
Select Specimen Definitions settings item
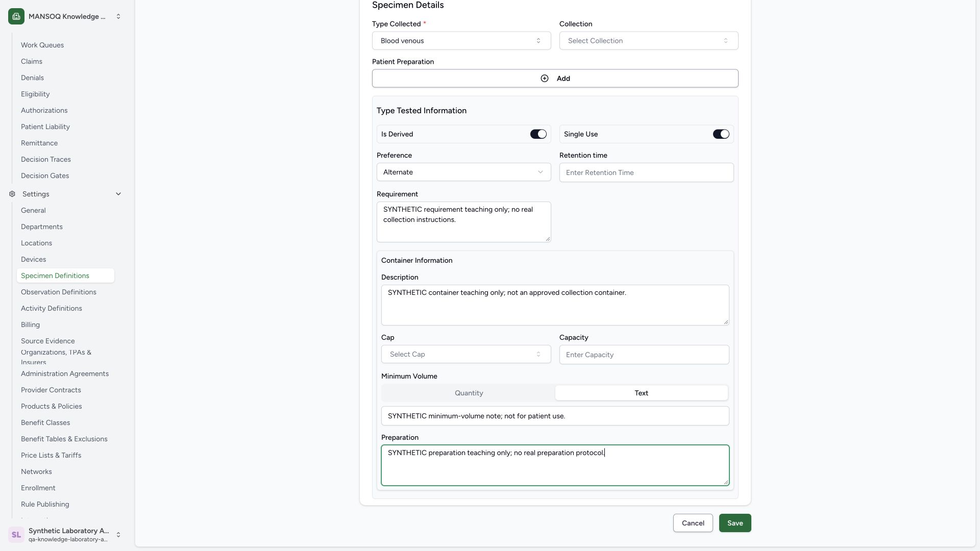tap(65, 275)
